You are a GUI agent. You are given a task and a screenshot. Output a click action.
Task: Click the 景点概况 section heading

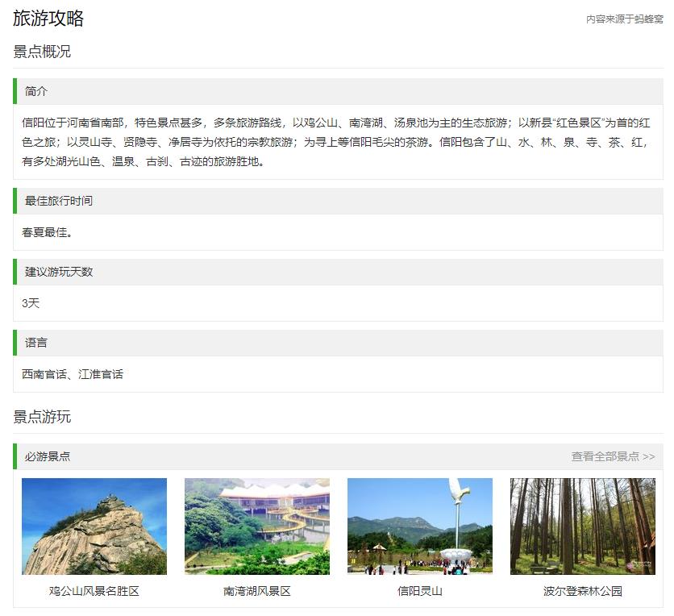42,52
